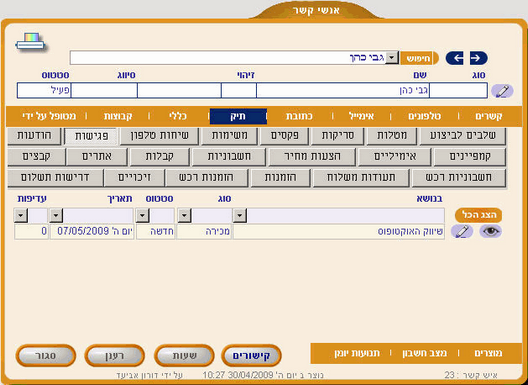Open the תעודות משלוח section
528x385 pixels.
pos(361,178)
